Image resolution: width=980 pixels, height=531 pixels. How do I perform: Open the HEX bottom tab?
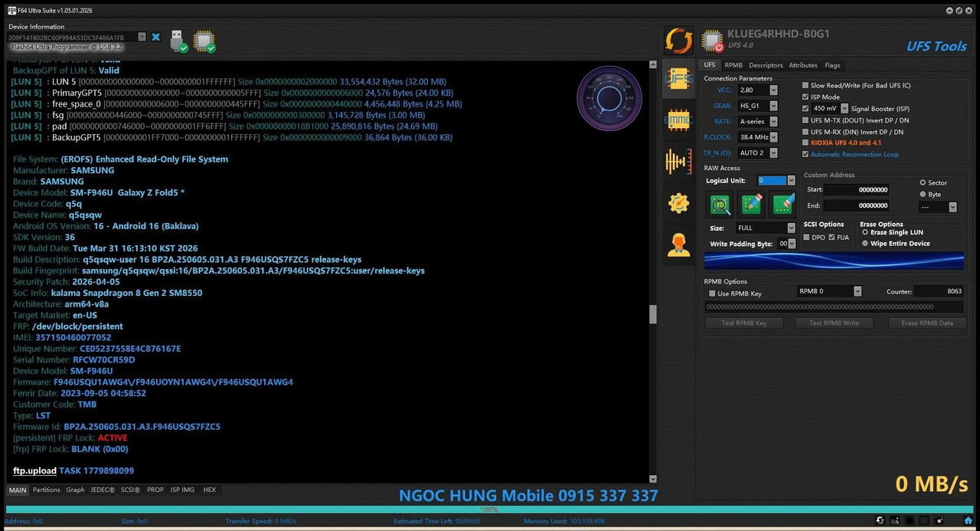click(209, 490)
